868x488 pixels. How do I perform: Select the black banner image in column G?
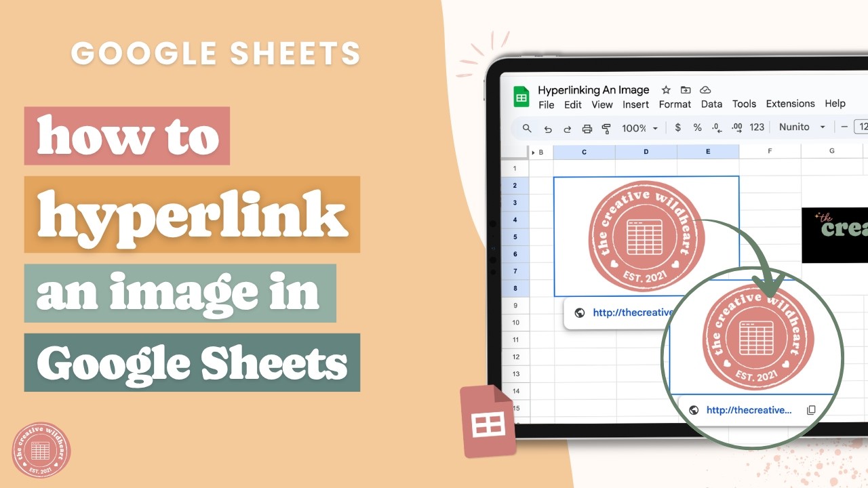835,235
